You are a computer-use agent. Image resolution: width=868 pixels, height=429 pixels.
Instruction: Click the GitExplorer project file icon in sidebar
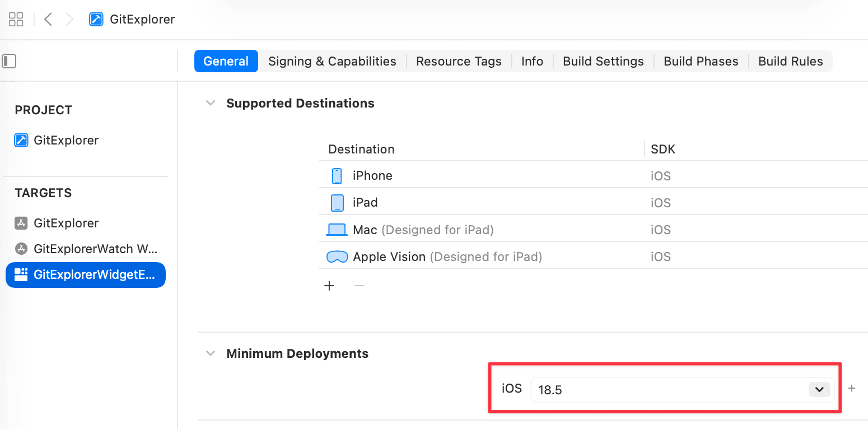tap(21, 140)
